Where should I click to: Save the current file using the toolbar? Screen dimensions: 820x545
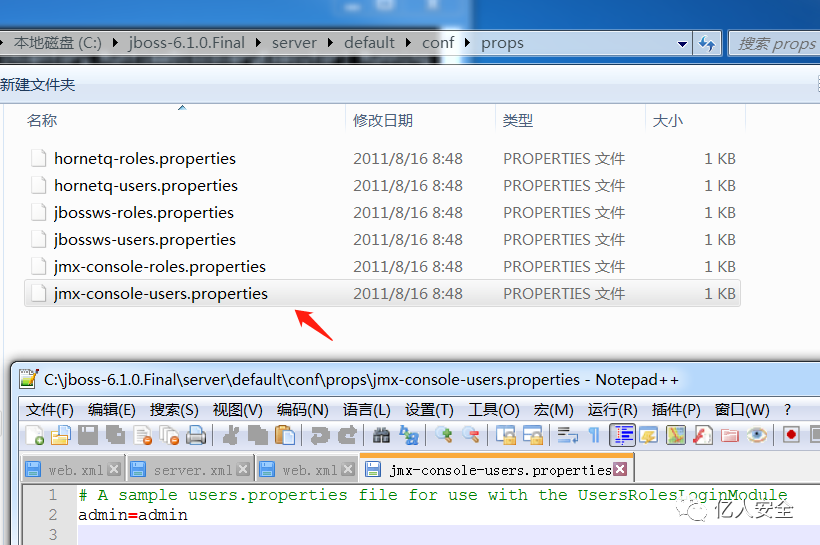click(x=88, y=435)
